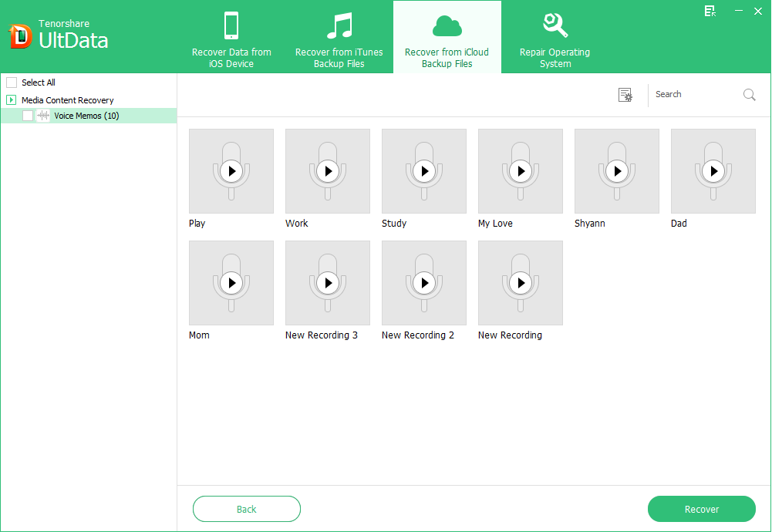Toggle selection of all media content items
772x532 pixels.
(x=12, y=82)
